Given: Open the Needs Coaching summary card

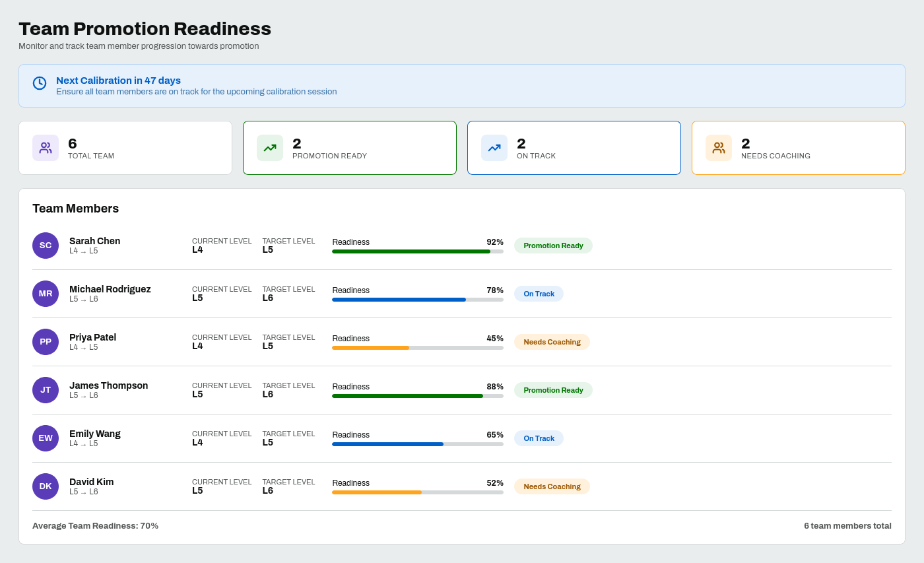Looking at the screenshot, I should [799, 148].
